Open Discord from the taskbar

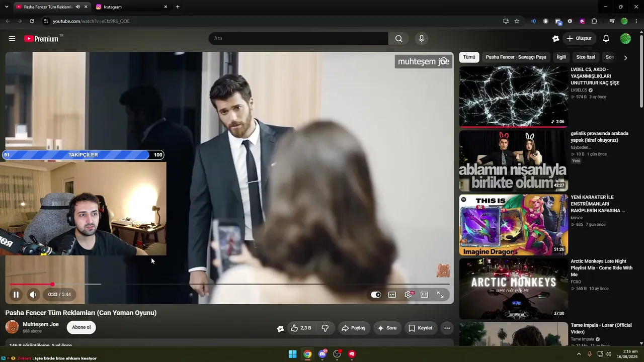(x=323, y=354)
